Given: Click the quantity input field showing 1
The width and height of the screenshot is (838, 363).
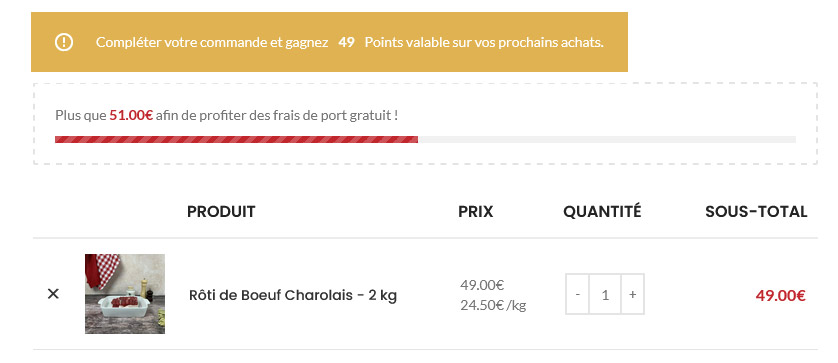Looking at the screenshot, I should [605, 294].
